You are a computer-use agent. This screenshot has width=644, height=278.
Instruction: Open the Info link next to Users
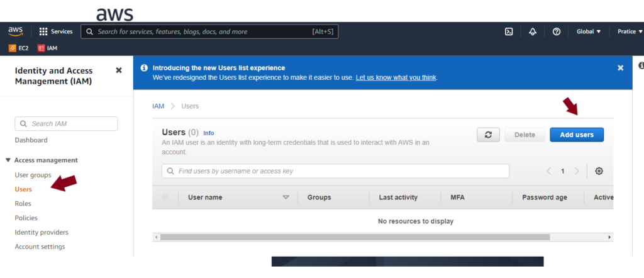click(x=209, y=133)
